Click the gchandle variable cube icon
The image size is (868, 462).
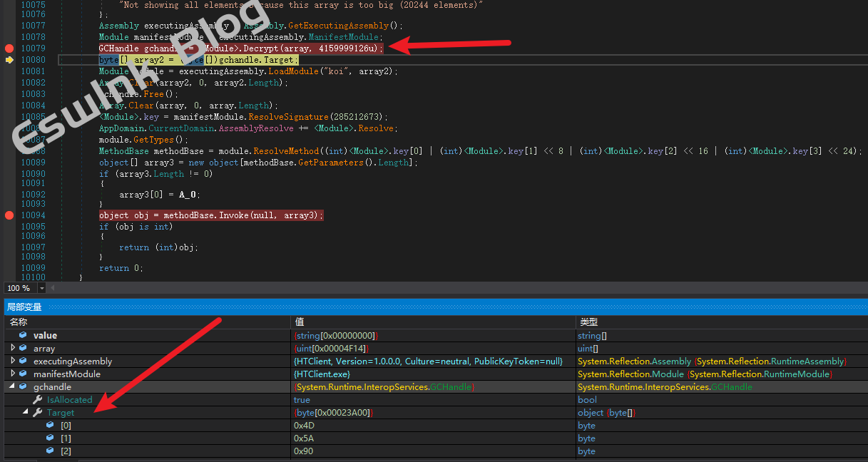24,387
